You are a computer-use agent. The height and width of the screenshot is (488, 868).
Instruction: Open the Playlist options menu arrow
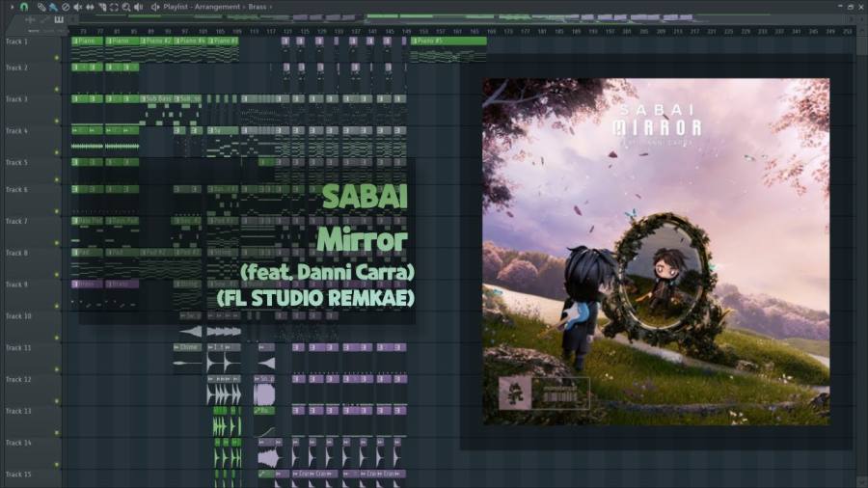pos(12,7)
